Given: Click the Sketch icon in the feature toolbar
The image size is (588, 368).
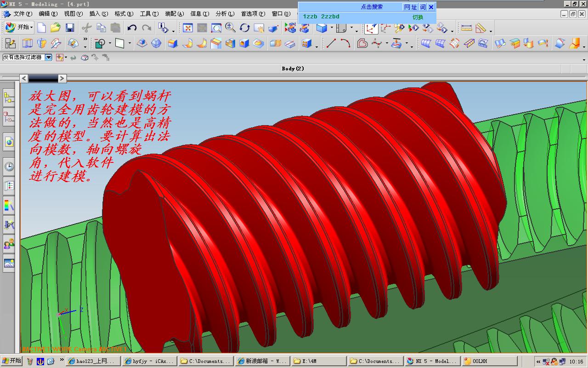Looking at the screenshot, I should pos(10,44).
